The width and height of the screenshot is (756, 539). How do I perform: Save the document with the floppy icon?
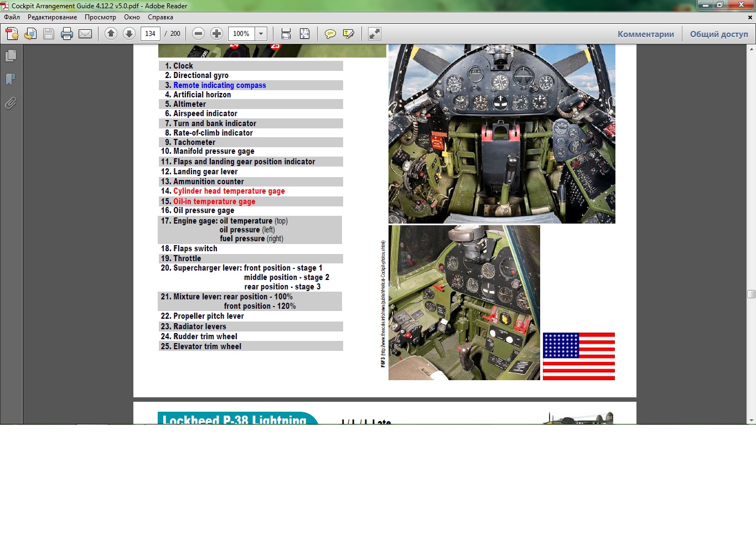click(49, 34)
